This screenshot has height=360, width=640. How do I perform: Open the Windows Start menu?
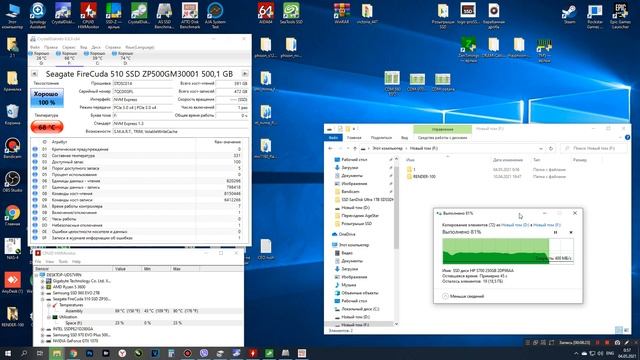click(x=8, y=353)
